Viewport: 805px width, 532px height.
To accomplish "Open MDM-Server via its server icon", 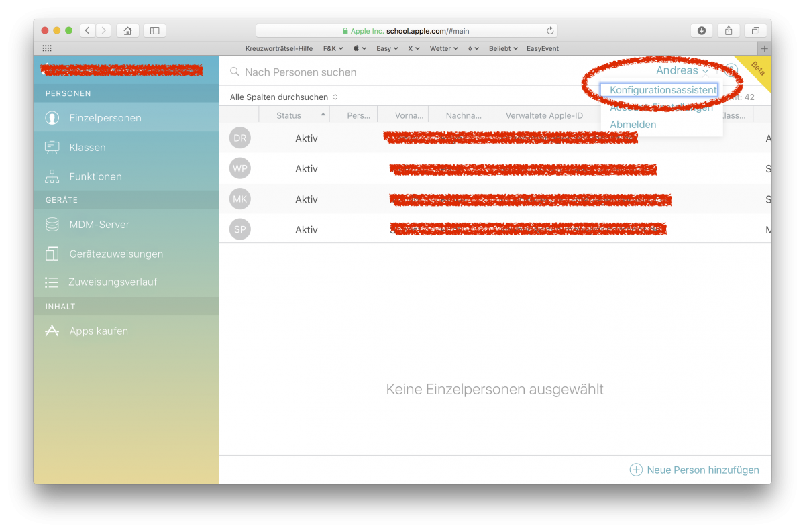I will (52, 225).
